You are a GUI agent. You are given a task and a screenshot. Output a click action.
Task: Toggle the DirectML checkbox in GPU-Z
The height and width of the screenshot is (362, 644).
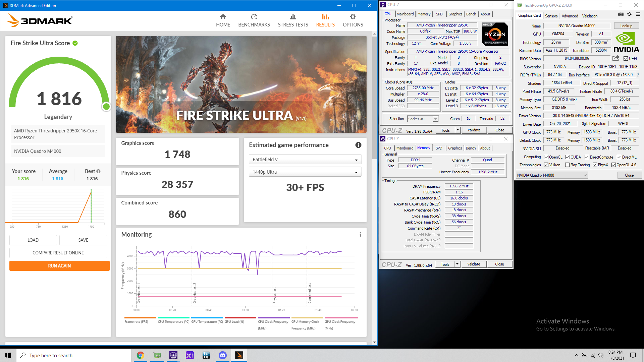(619, 157)
